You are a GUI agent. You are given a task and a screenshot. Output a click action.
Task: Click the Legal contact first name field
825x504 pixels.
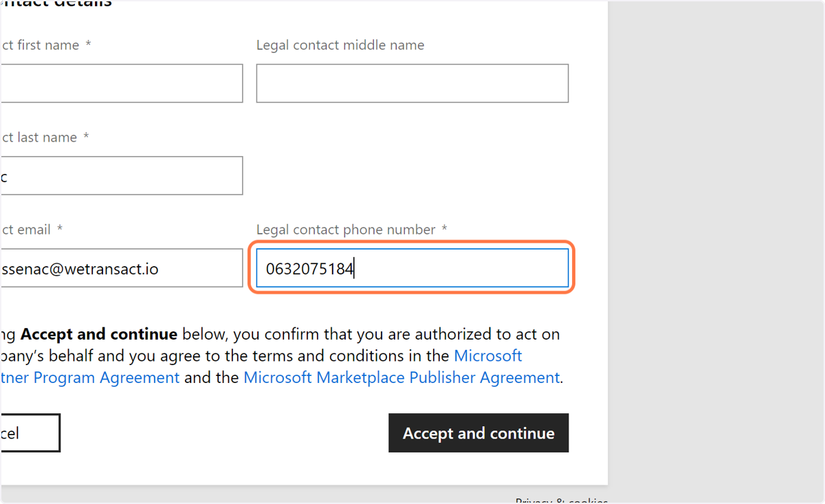(122, 83)
